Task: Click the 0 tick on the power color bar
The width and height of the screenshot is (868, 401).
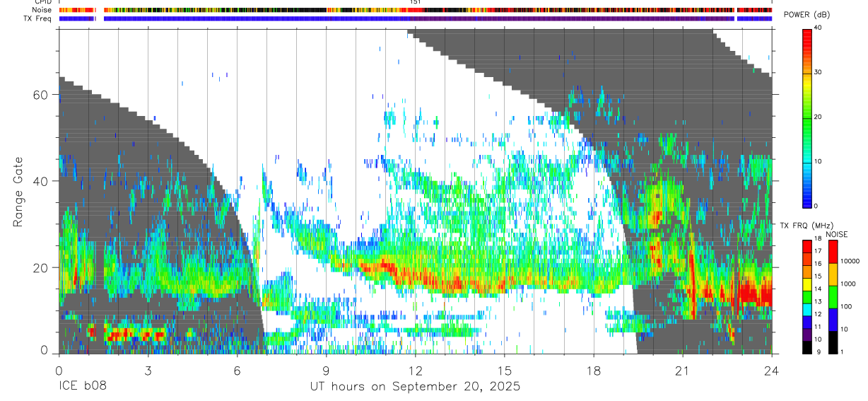Action: pos(816,206)
